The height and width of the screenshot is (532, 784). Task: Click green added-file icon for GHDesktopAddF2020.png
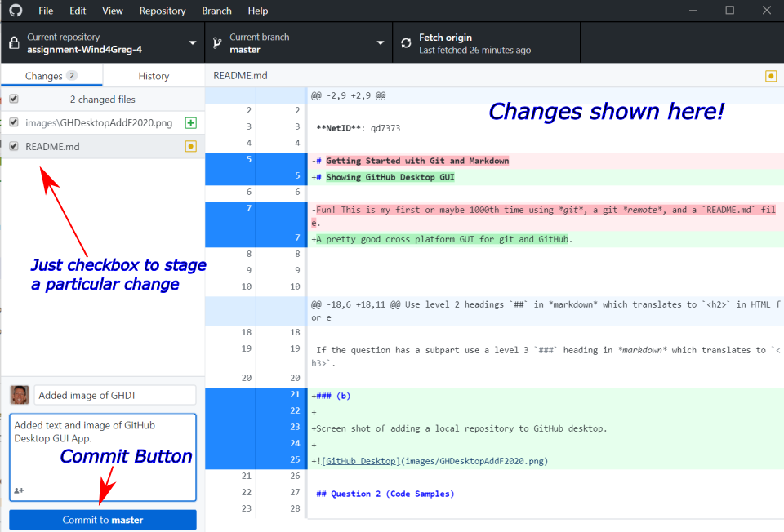pyautogui.click(x=190, y=123)
